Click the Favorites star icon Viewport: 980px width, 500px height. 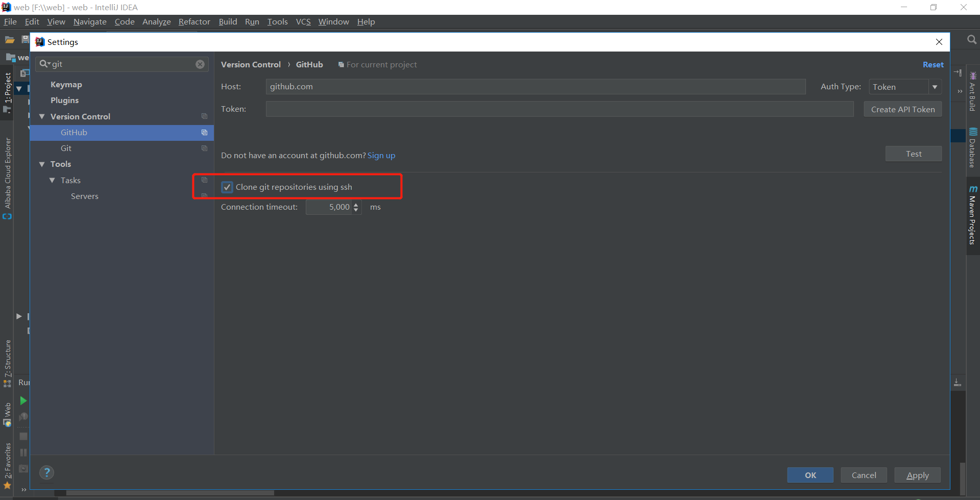7,485
